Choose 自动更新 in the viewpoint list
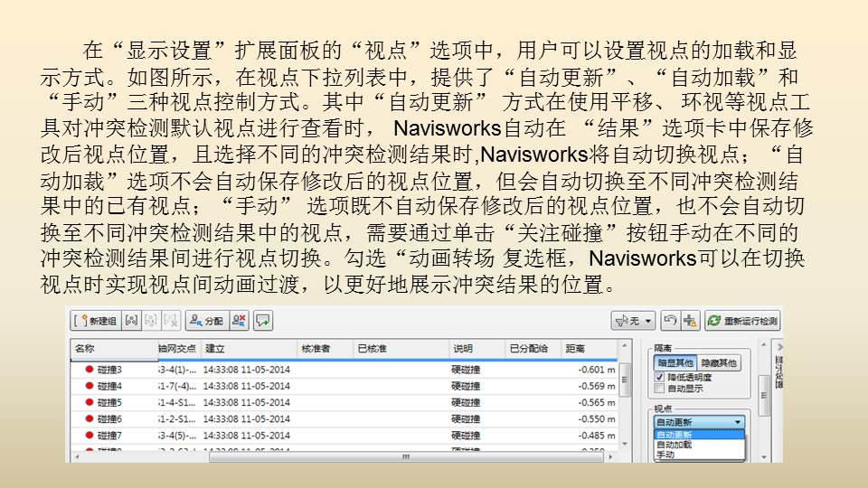The width and height of the screenshot is (868, 488). (700, 435)
